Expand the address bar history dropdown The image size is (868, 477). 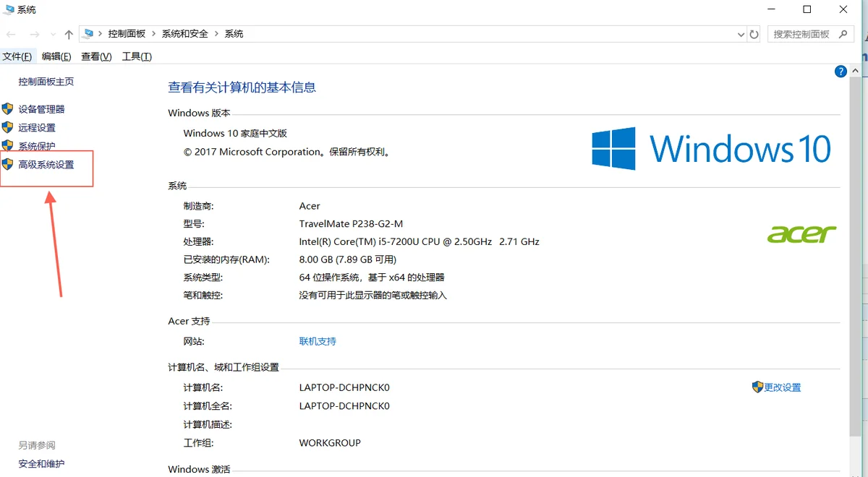741,34
